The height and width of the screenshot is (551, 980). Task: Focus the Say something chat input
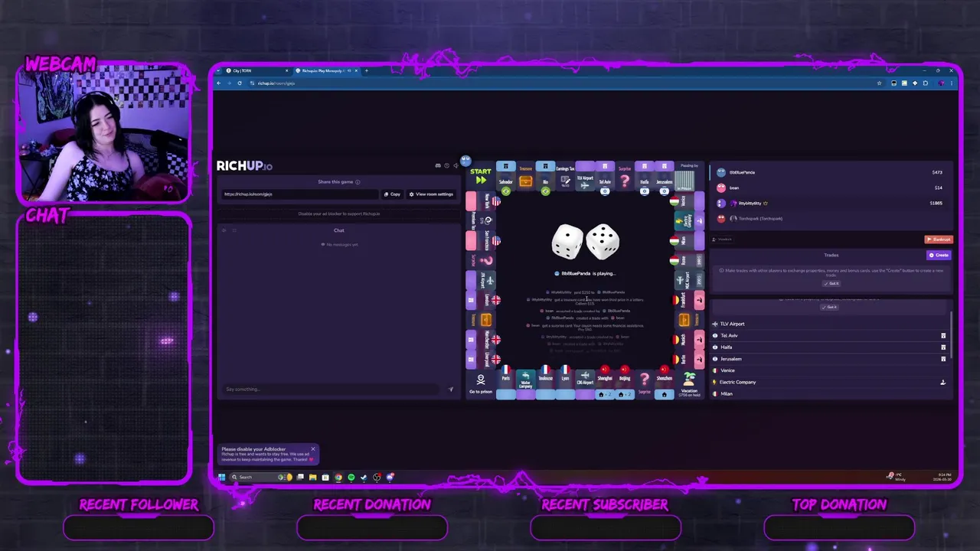333,390
